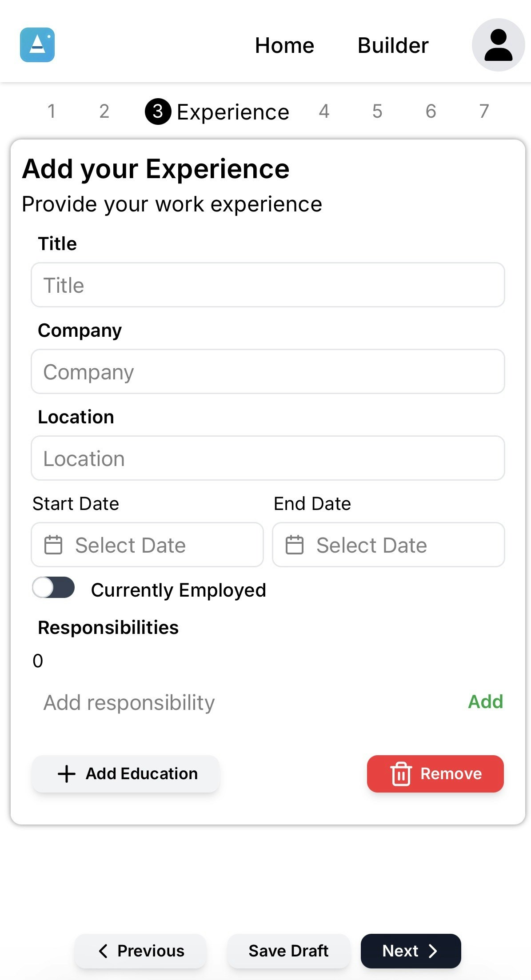Open the user profile avatar

(498, 45)
